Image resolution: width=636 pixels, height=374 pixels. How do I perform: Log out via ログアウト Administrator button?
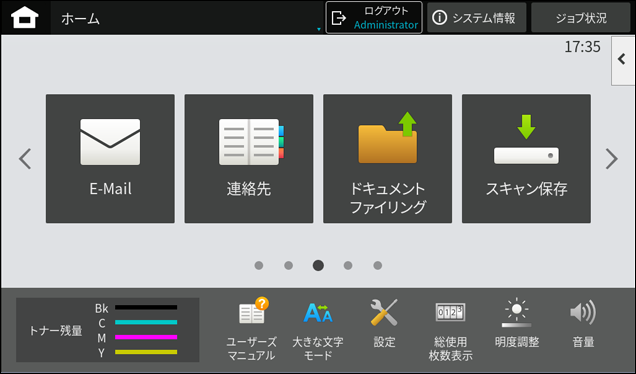pos(374,18)
